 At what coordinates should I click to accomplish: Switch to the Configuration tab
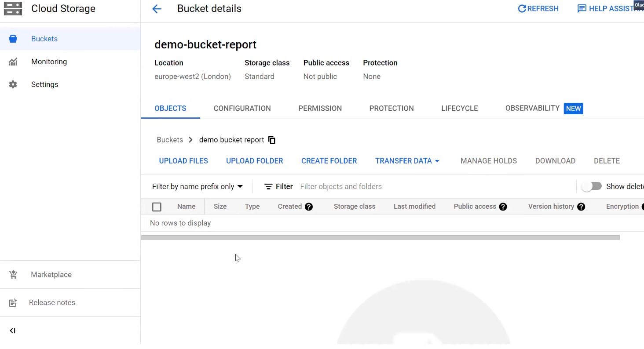pyautogui.click(x=242, y=108)
